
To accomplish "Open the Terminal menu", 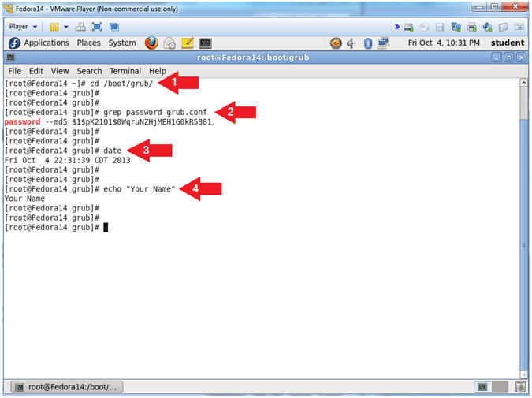I will (x=125, y=71).
